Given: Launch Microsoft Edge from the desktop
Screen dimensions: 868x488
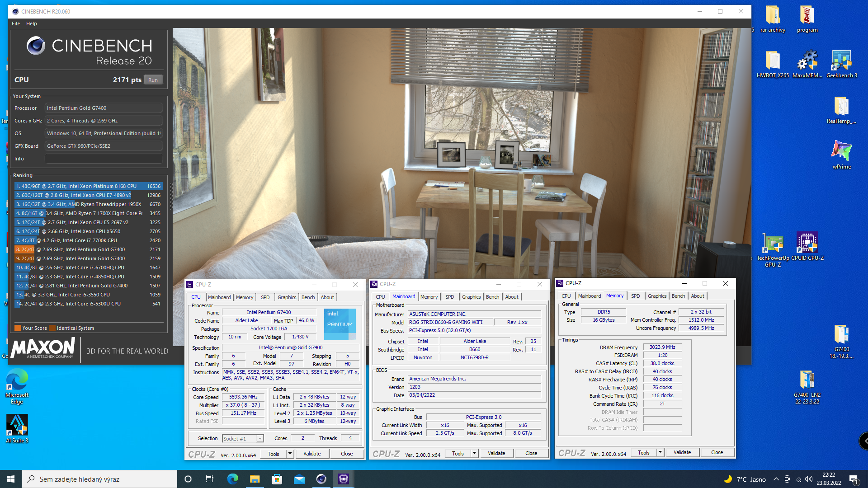Looking at the screenshot, I should point(17,387).
